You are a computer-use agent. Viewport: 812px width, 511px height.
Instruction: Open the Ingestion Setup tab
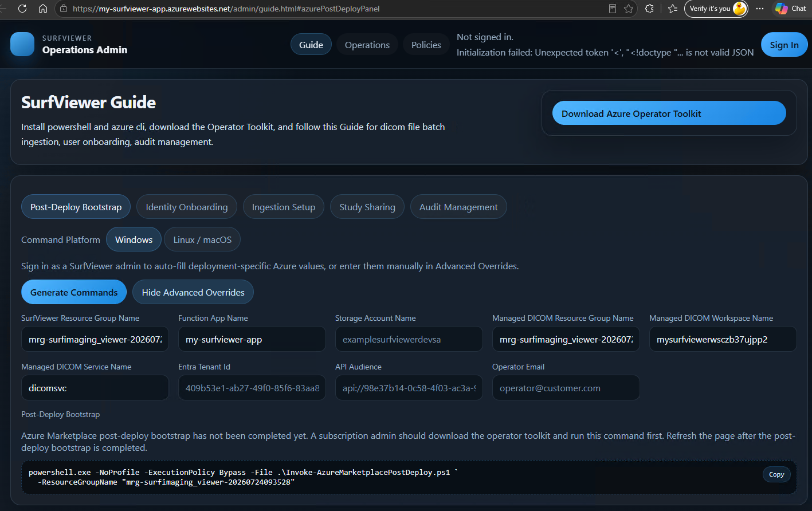(x=284, y=207)
